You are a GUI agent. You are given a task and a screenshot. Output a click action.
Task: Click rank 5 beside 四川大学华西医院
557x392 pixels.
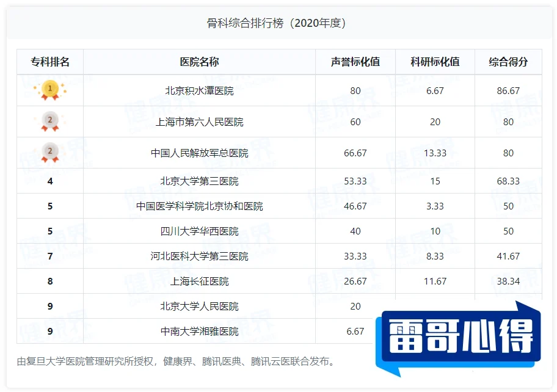pyautogui.click(x=50, y=231)
